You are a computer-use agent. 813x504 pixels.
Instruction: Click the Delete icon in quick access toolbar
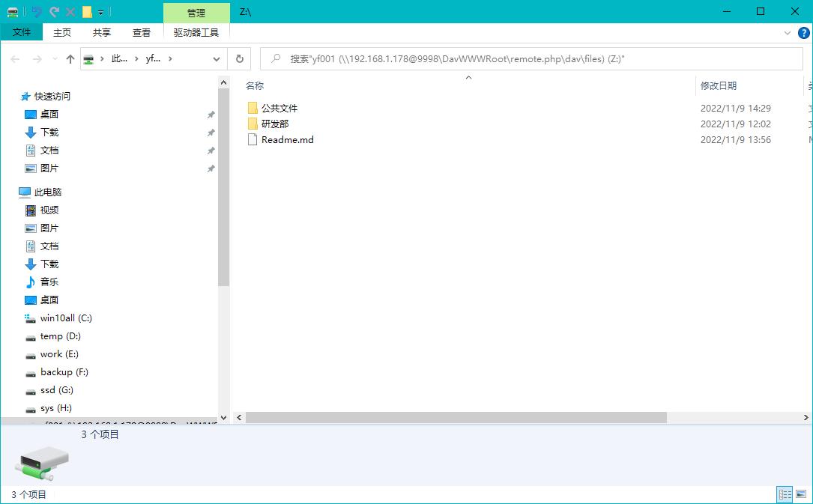pyautogui.click(x=70, y=12)
